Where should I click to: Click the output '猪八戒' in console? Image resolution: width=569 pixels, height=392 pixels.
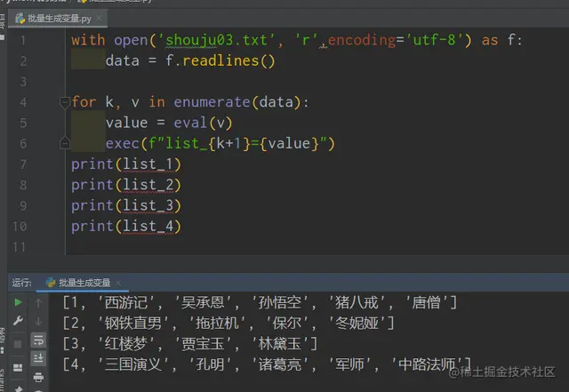coord(357,303)
